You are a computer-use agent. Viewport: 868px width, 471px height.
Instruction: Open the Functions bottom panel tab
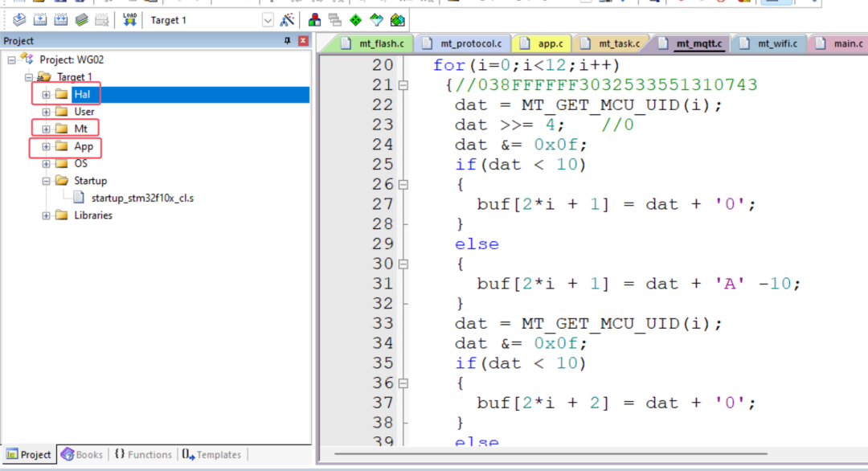point(143,454)
